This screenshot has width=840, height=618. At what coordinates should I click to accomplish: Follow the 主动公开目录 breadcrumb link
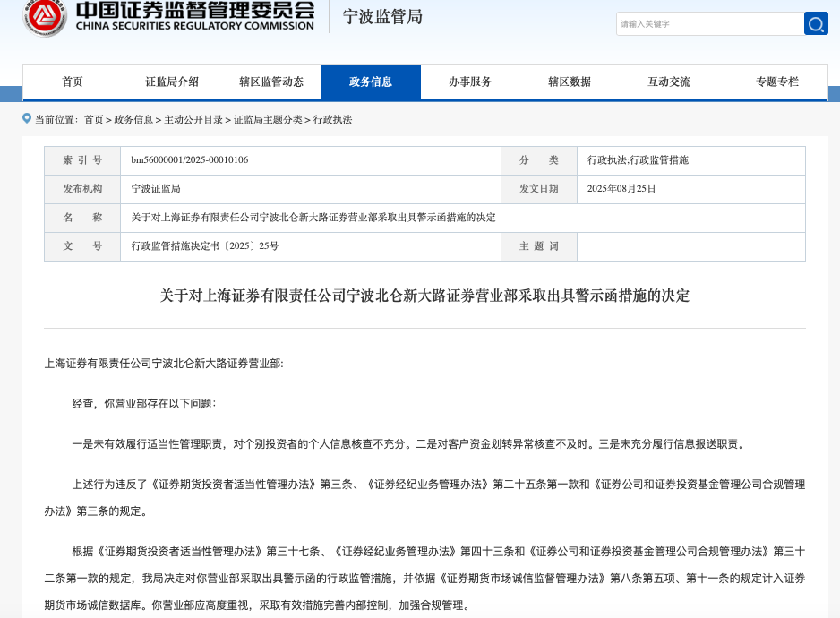click(193, 119)
